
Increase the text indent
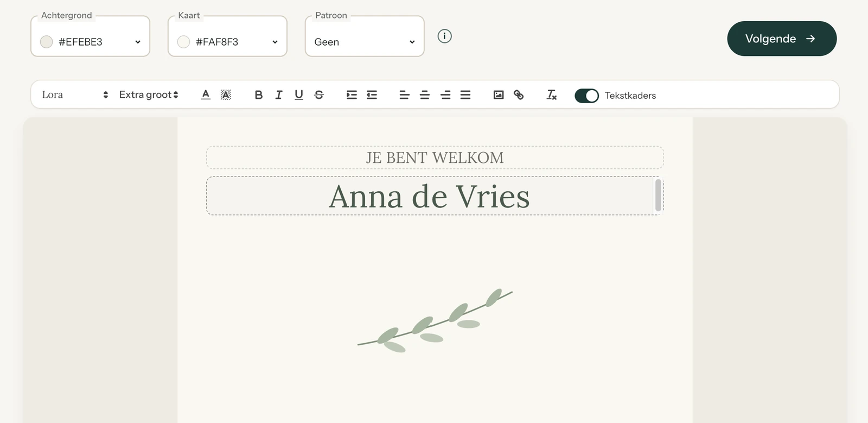(x=352, y=95)
